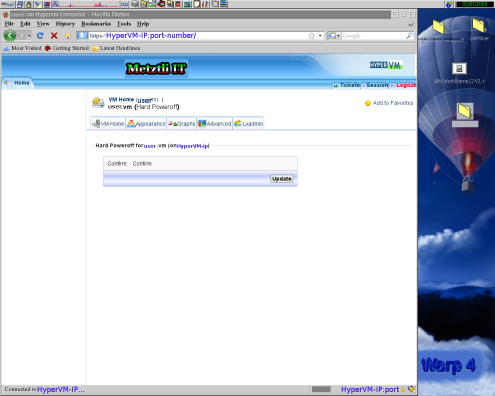This screenshot has height=396, width=495.
Task: Stop loading with the red X icon
Action: pos(54,36)
